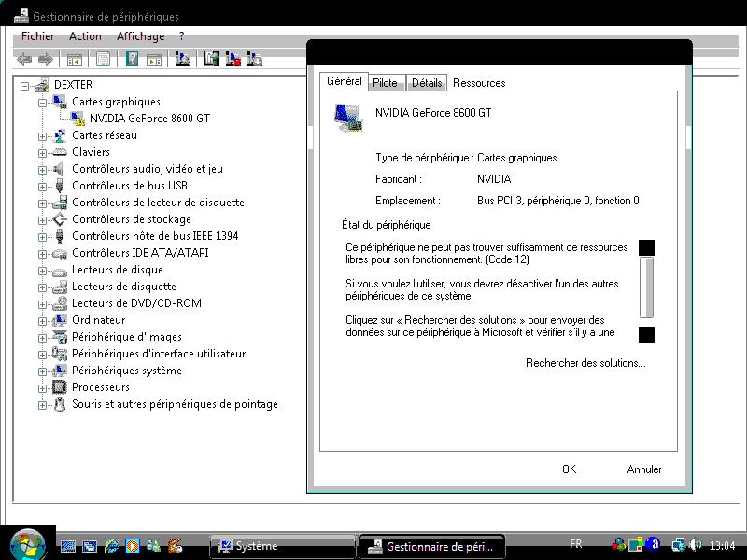Select Ordinateur tree item

pyautogui.click(x=99, y=320)
